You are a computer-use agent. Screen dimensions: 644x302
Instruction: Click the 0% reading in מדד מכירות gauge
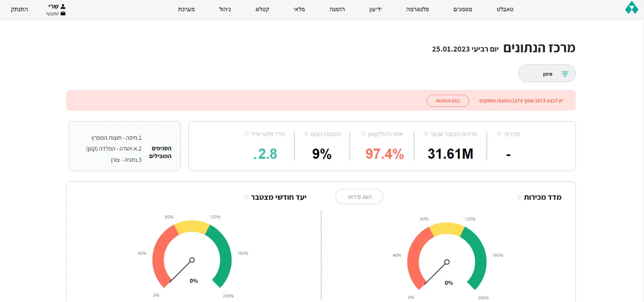pyautogui.click(x=449, y=283)
